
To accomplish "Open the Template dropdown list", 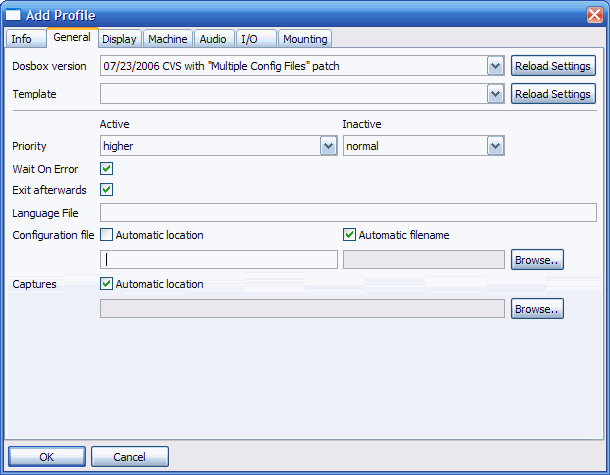I will click(x=495, y=94).
